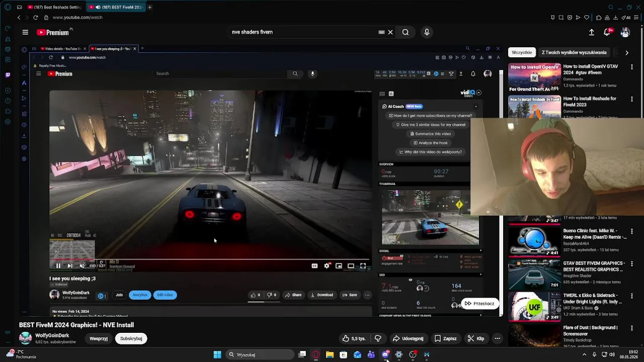Viewport: 644px width, 362px height.
Task: Open How to install OpenIV thumbnail
Action: [534, 77]
